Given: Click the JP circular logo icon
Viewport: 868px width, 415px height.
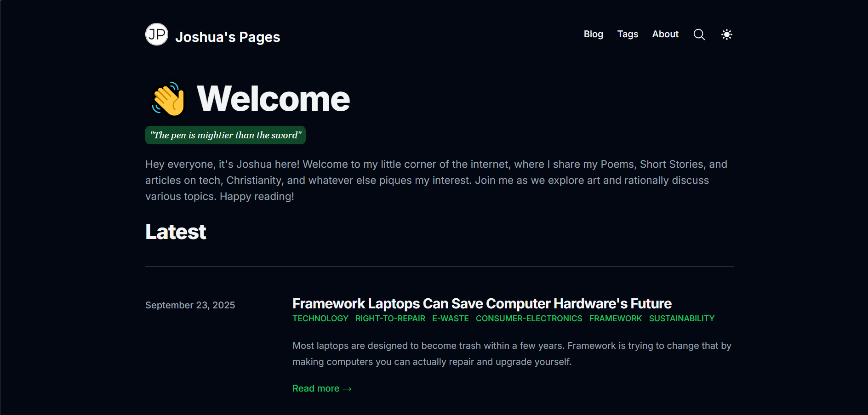Looking at the screenshot, I should 157,34.
